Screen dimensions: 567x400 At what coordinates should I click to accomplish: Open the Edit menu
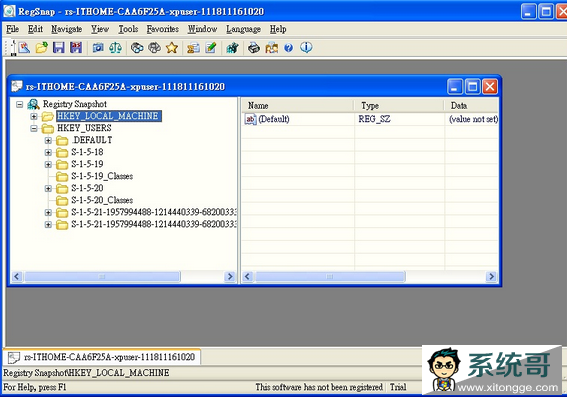pos(35,29)
